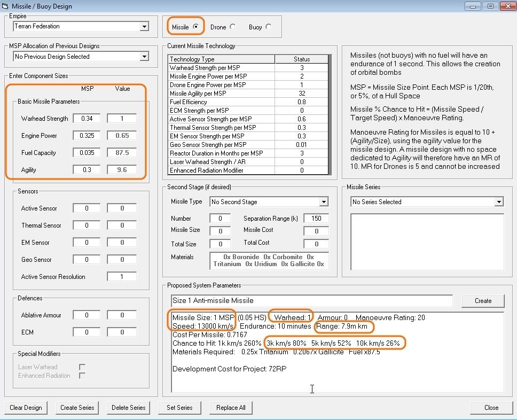
Task: Click the Replace All button
Action: [x=231, y=408]
